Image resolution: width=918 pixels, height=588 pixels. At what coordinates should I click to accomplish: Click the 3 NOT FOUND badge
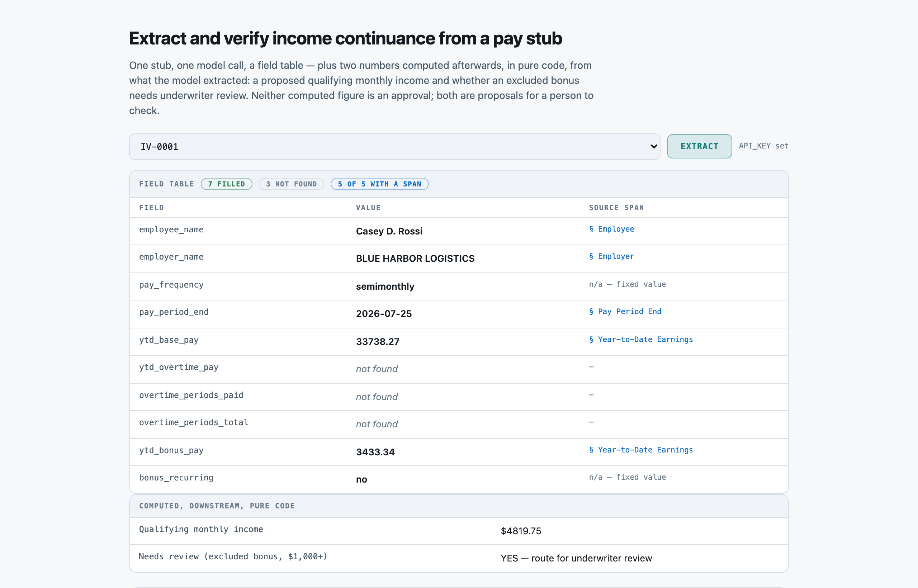click(x=292, y=184)
